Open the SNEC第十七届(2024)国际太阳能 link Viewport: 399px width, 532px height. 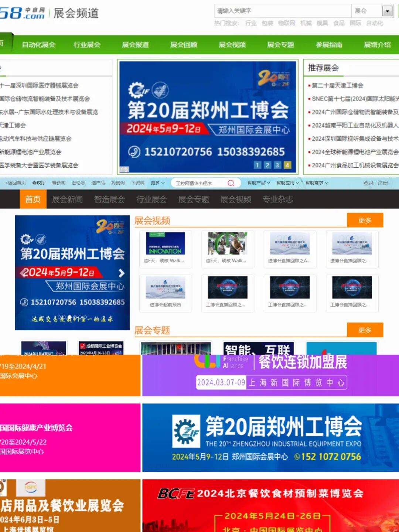355,99
